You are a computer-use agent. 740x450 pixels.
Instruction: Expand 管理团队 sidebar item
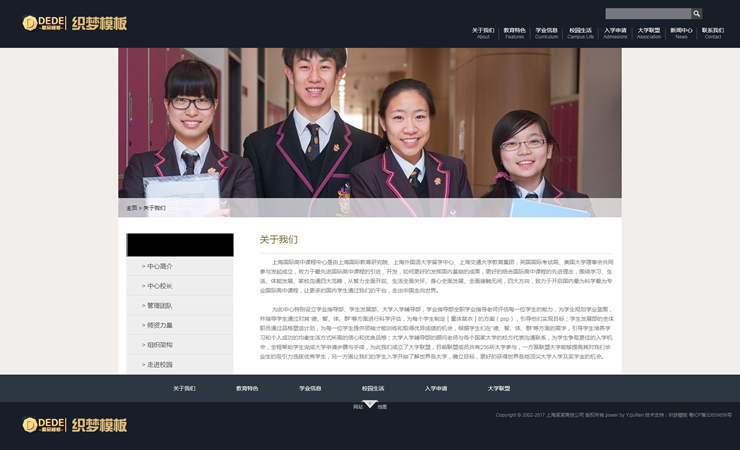pyautogui.click(x=159, y=305)
